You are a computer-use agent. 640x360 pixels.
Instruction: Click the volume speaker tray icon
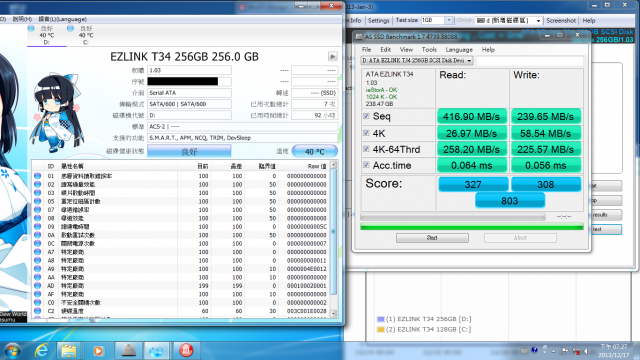point(587,351)
